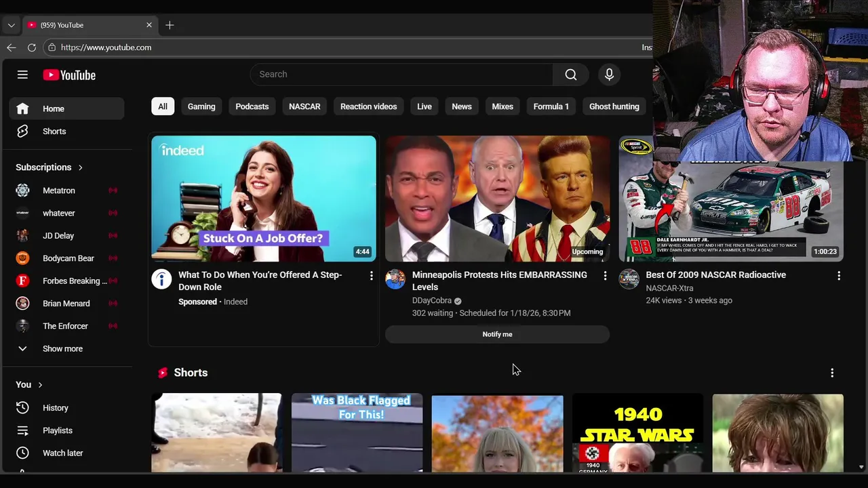Open title Minneapolis Protests Hits EMBARRASSING Levels
868x488 pixels.
pos(500,281)
